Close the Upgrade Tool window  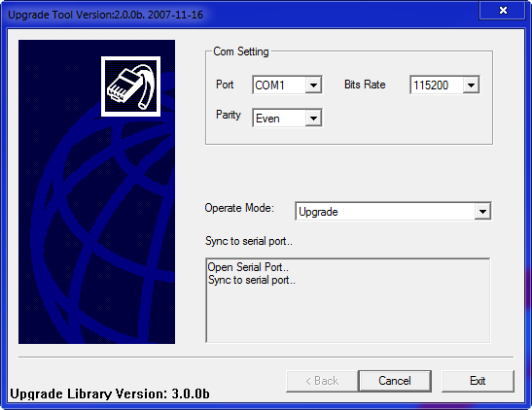click(503, 11)
